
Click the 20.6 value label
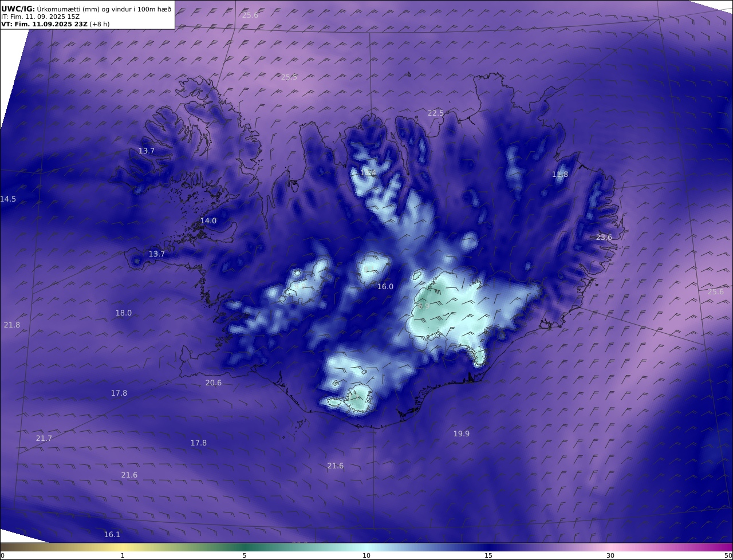point(214,383)
